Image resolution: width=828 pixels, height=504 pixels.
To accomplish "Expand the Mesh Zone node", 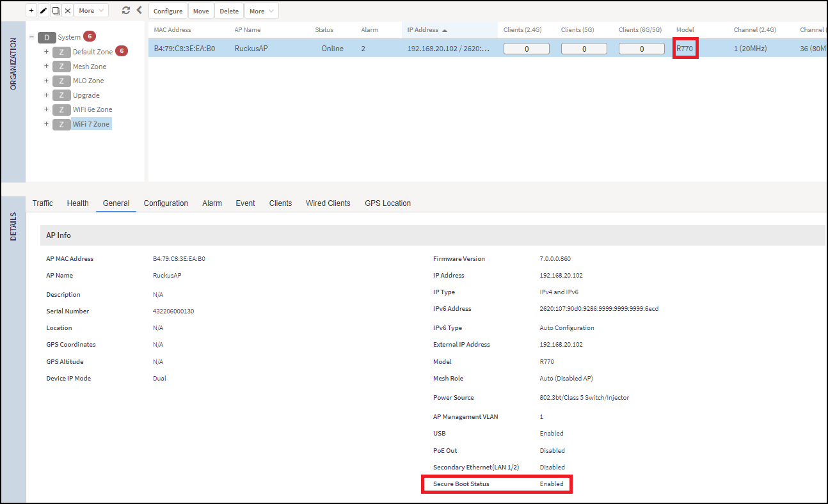I will click(46, 67).
